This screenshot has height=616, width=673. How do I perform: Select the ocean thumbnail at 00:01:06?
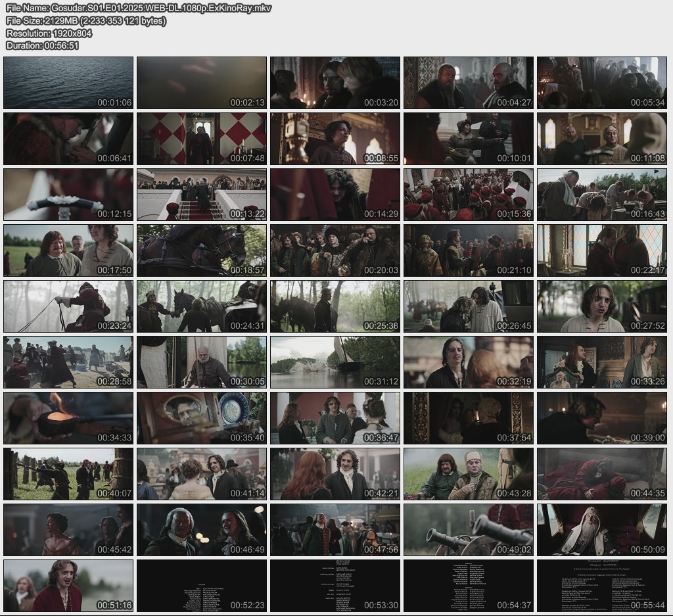[68, 83]
